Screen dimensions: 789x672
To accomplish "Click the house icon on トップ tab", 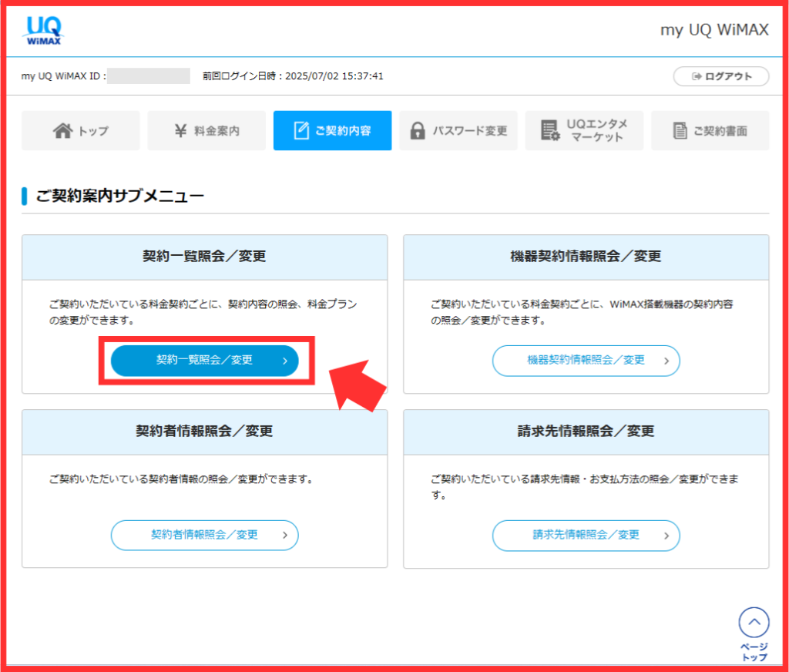I will [63, 130].
